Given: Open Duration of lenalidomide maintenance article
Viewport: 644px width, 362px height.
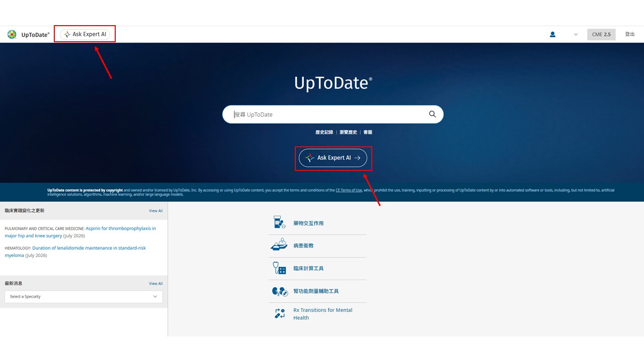Looking at the screenshot, I should [x=75, y=251].
